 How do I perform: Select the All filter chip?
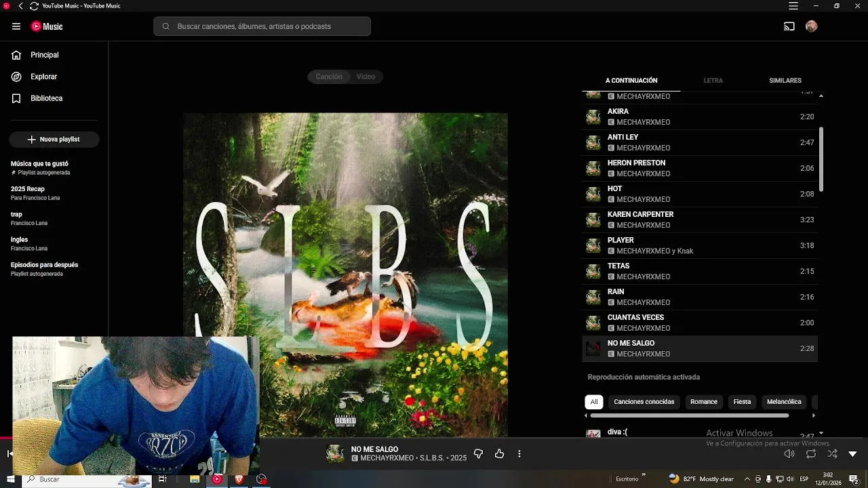[x=594, y=402]
